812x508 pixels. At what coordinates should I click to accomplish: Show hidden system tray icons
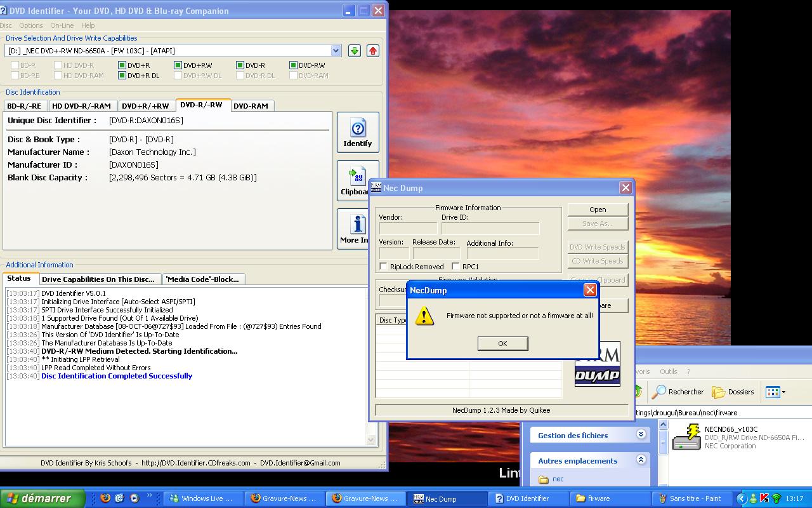[x=740, y=498]
